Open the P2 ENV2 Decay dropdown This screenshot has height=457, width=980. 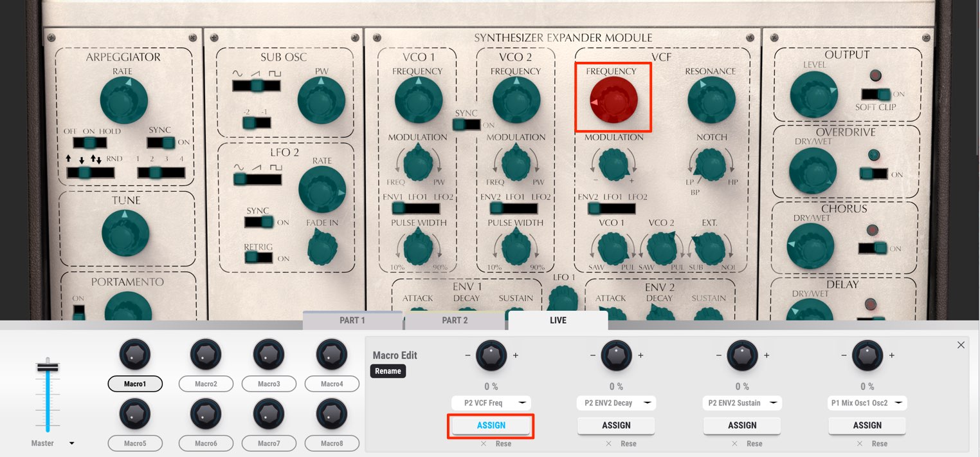616,403
